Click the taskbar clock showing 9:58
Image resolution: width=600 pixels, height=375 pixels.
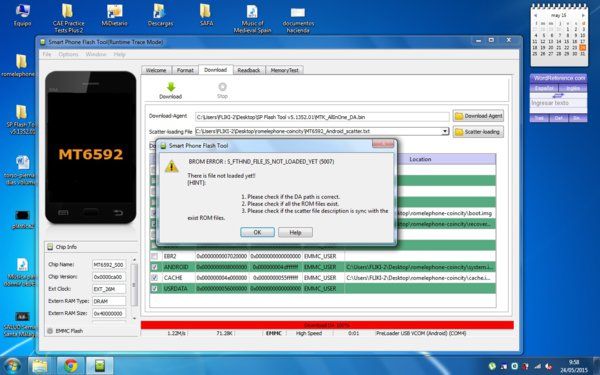[x=574, y=366]
